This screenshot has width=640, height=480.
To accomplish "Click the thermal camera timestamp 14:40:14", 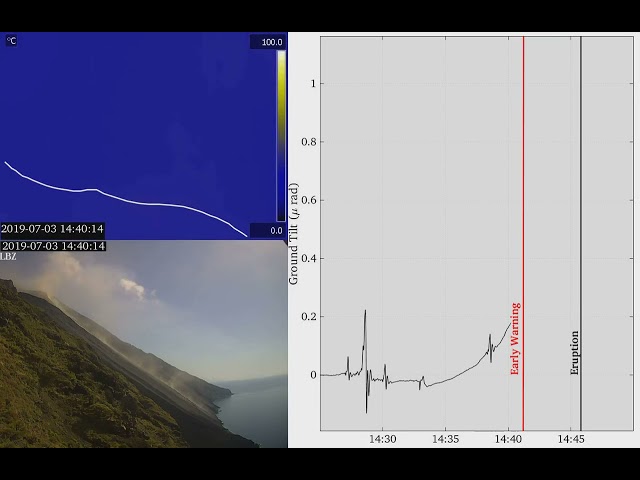I will pyautogui.click(x=52, y=229).
